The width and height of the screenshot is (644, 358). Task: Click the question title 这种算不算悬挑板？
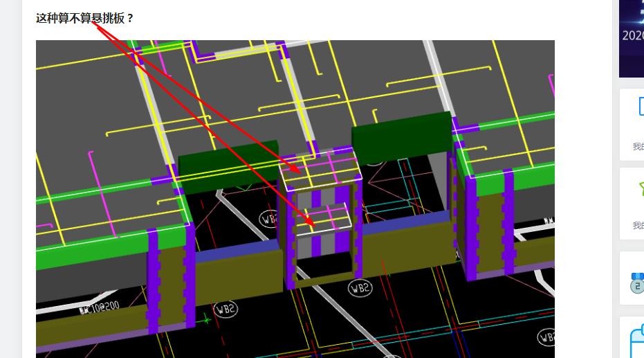[x=85, y=18]
